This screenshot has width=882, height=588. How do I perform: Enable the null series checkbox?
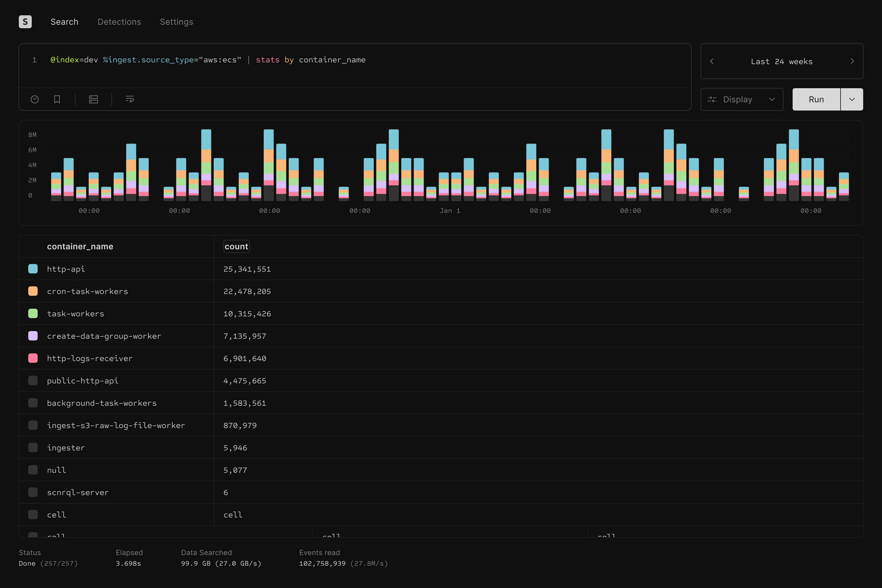tap(33, 470)
